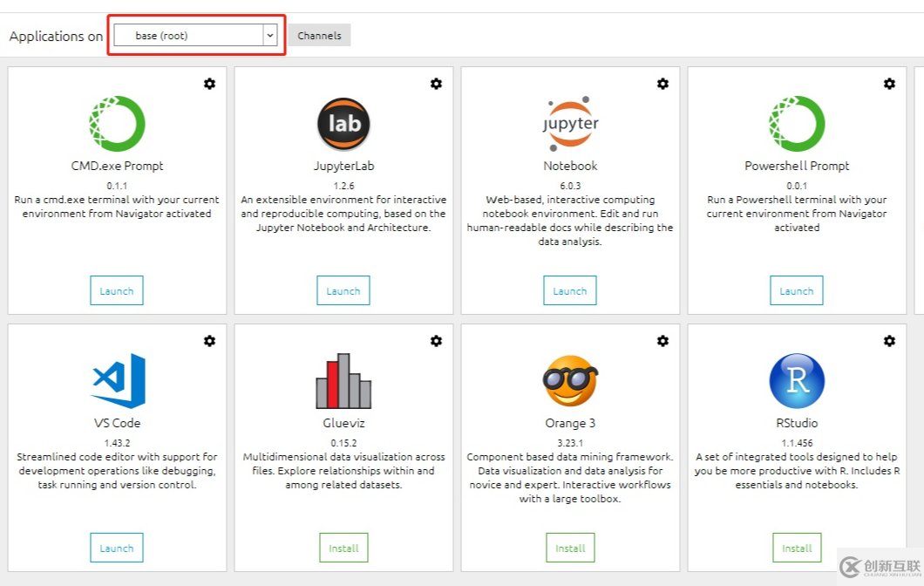Click RStudio version 1.1.456
Viewport: 924px width, 586px height.
[797, 443]
